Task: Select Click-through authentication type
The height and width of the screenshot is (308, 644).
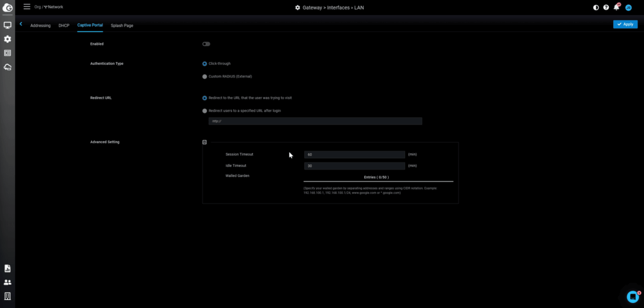Action: (204, 64)
